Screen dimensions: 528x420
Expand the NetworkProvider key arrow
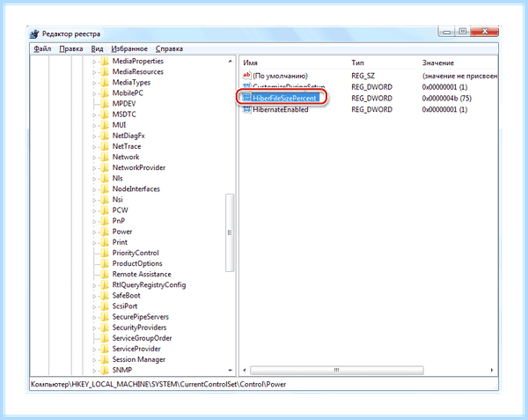point(94,168)
